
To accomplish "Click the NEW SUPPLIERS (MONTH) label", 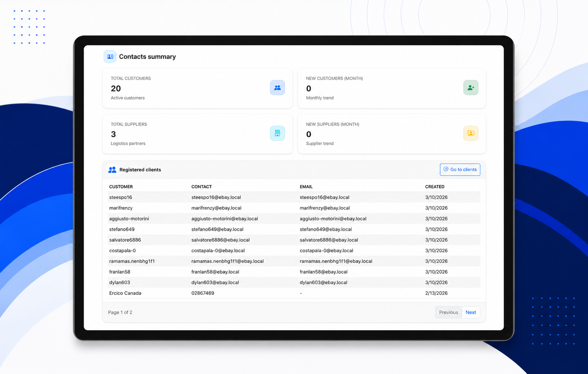I will pos(333,124).
